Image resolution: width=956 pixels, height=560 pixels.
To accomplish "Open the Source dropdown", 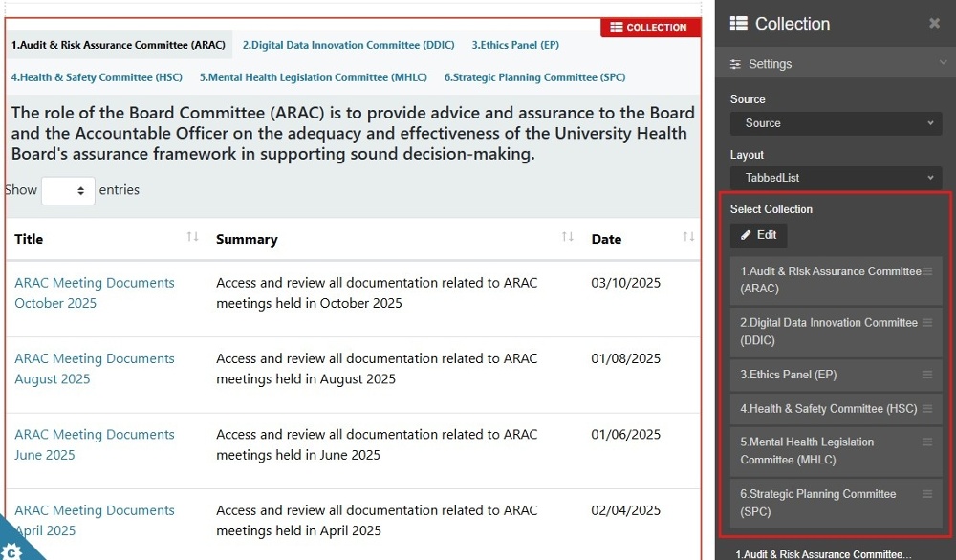I will tap(836, 123).
